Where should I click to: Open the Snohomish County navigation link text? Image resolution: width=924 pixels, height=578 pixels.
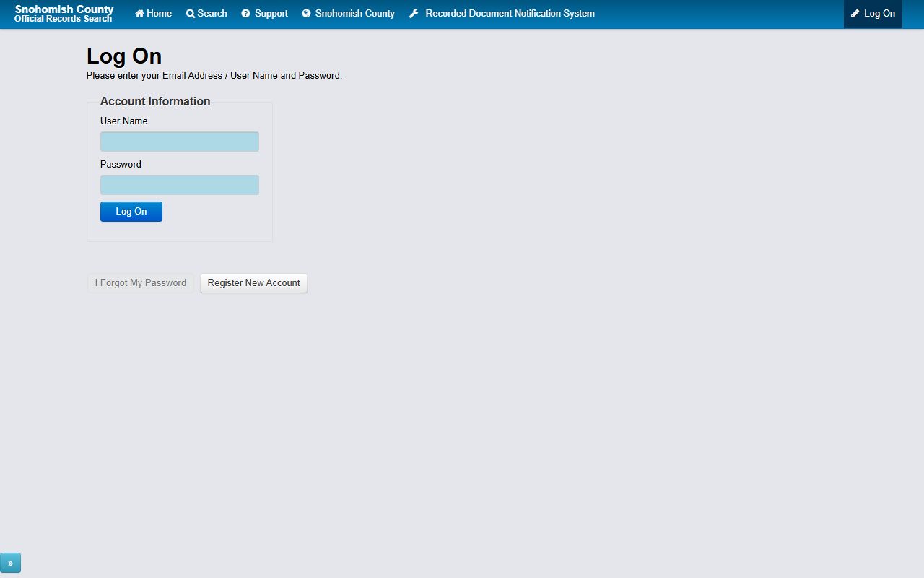pos(355,14)
